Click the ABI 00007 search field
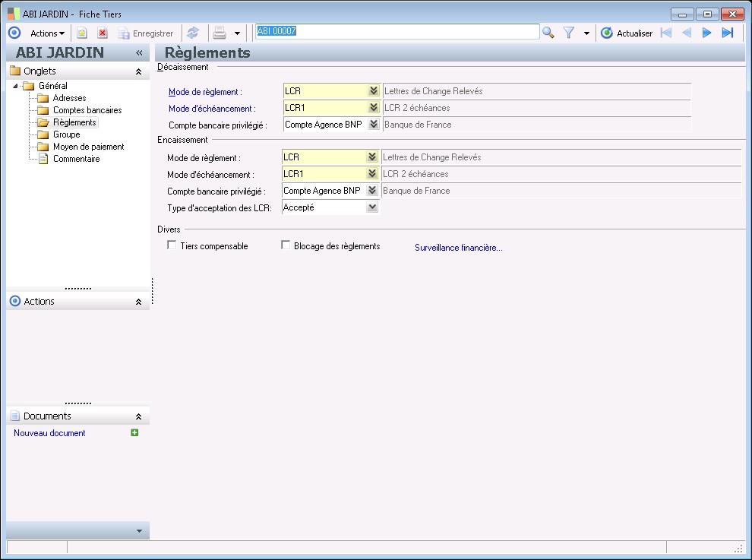This screenshot has height=560, width=752. pos(397,32)
